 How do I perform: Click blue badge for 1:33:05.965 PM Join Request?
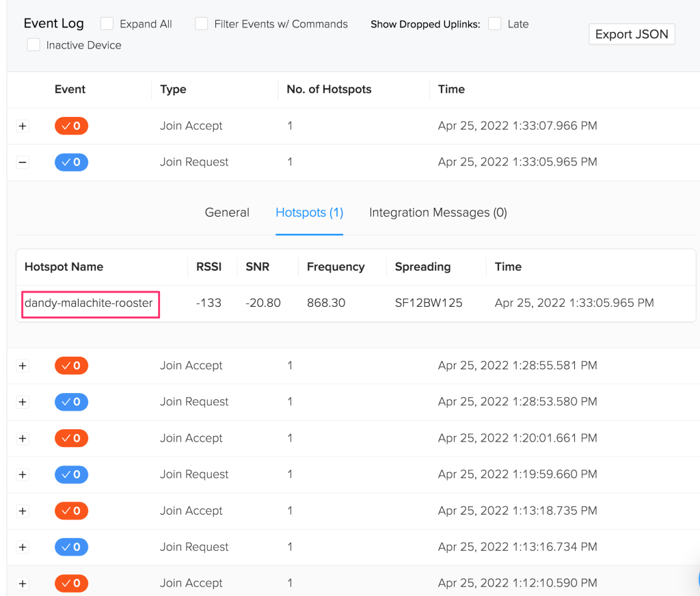pos(71,162)
